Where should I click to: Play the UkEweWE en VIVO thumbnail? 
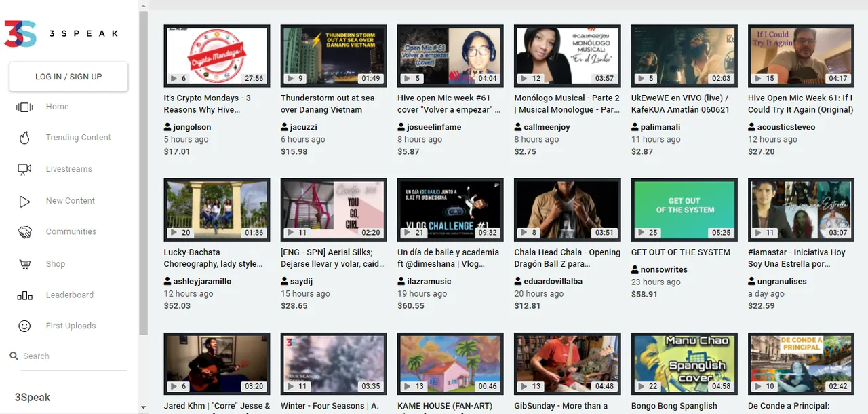pyautogui.click(x=684, y=56)
